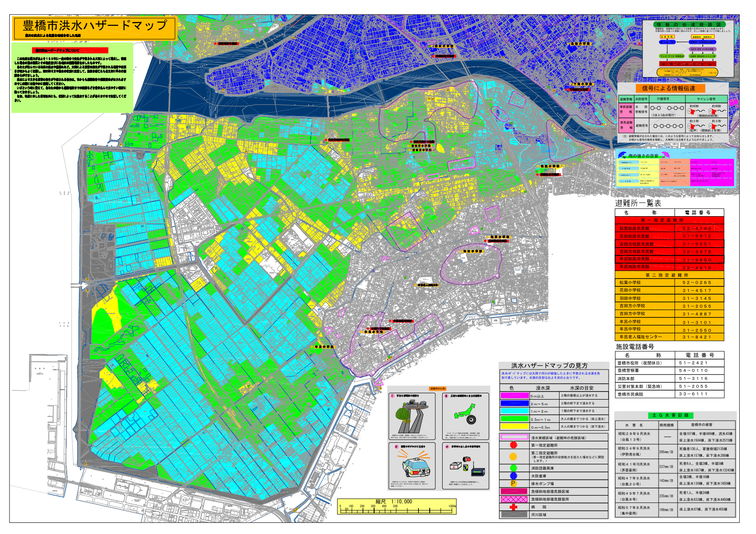Select the 吉田方中学校 row
The width and height of the screenshot is (756, 534).
[669, 314]
